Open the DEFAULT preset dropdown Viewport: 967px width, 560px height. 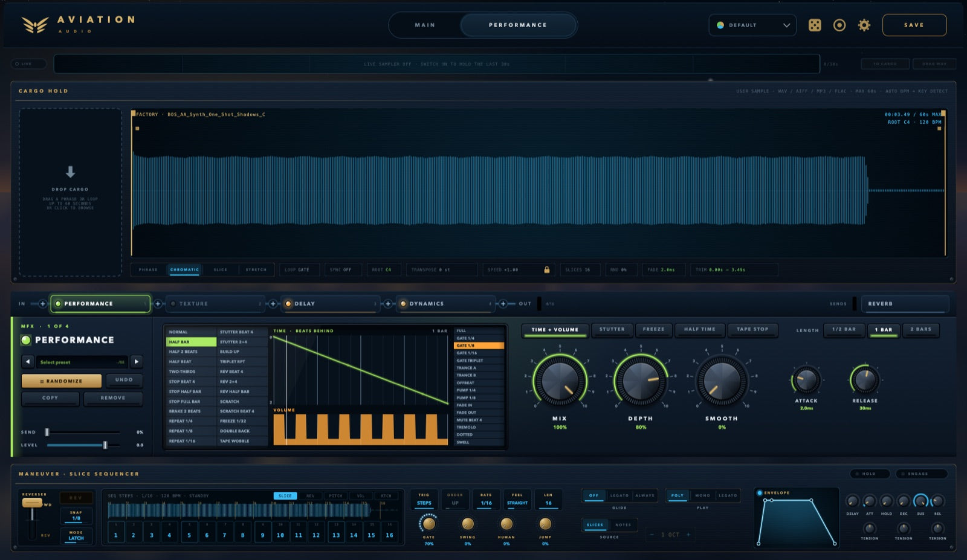(752, 25)
